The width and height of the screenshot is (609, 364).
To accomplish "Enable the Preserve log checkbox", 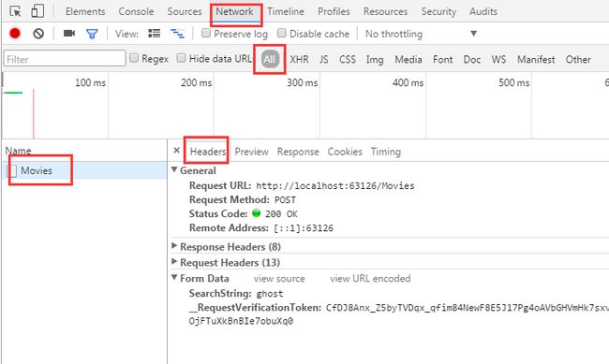I will 206,34.
